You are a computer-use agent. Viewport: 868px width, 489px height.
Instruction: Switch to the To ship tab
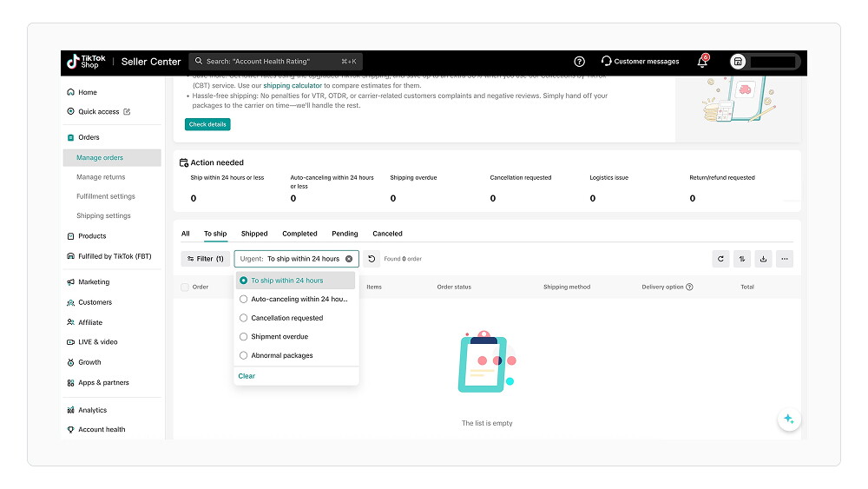[x=215, y=234]
